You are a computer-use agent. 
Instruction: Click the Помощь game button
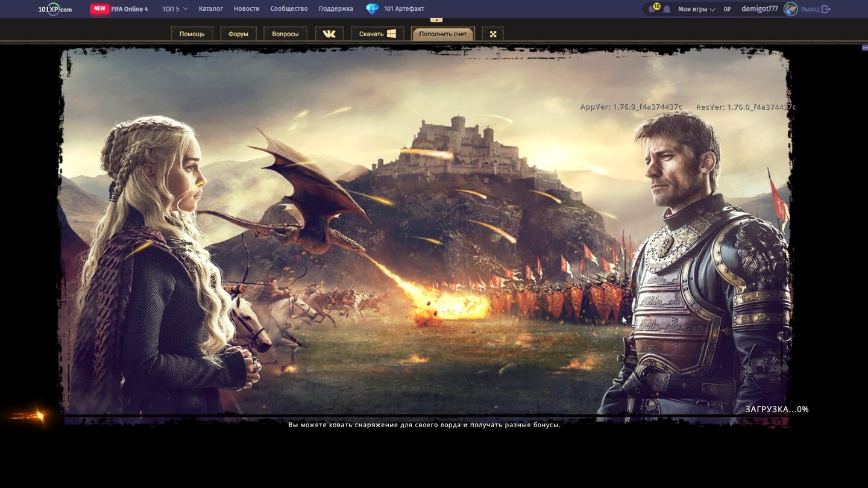192,34
